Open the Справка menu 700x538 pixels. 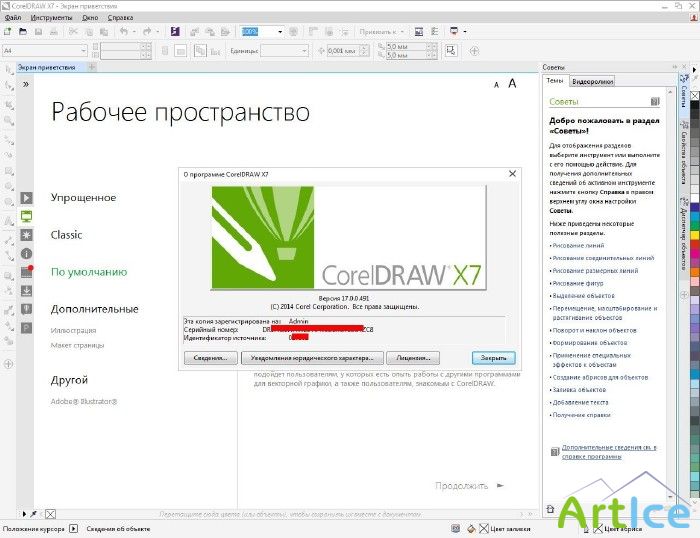pyautogui.click(x=120, y=17)
